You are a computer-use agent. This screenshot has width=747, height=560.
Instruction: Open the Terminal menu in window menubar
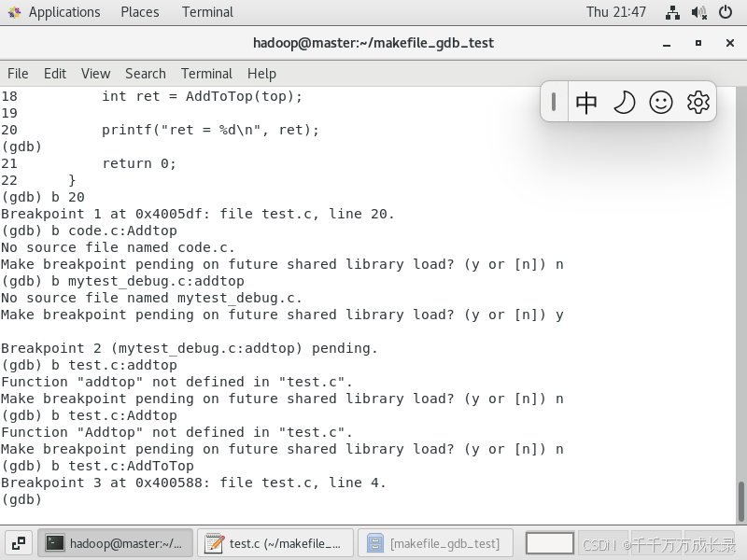[x=206, y=74]
